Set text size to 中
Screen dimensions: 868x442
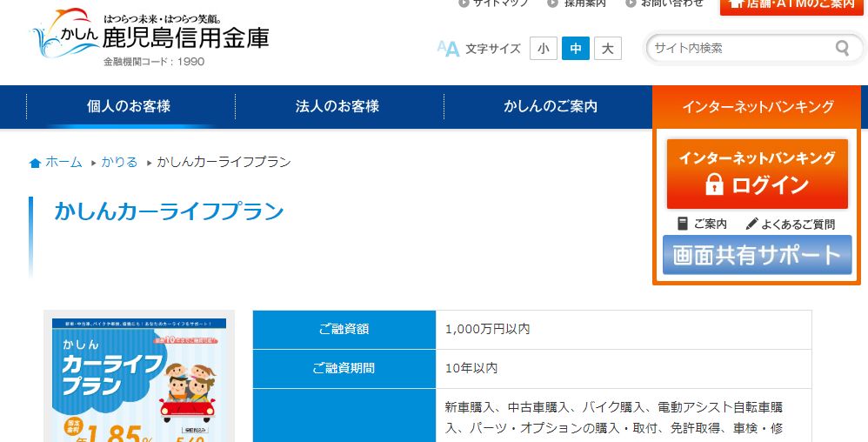[576, 49]
